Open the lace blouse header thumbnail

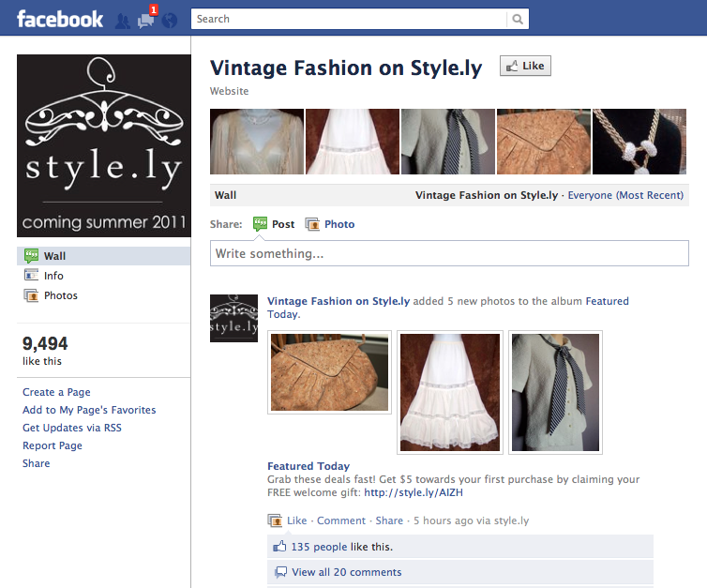257,142
